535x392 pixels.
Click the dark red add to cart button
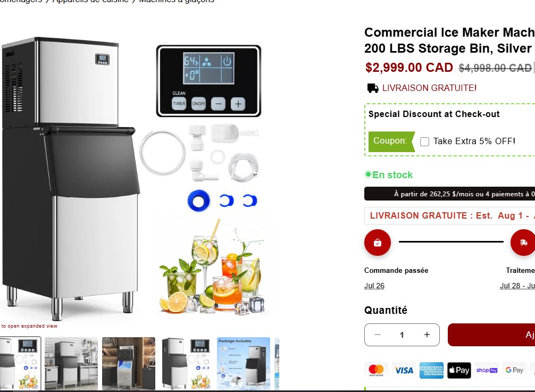[491, 335]
